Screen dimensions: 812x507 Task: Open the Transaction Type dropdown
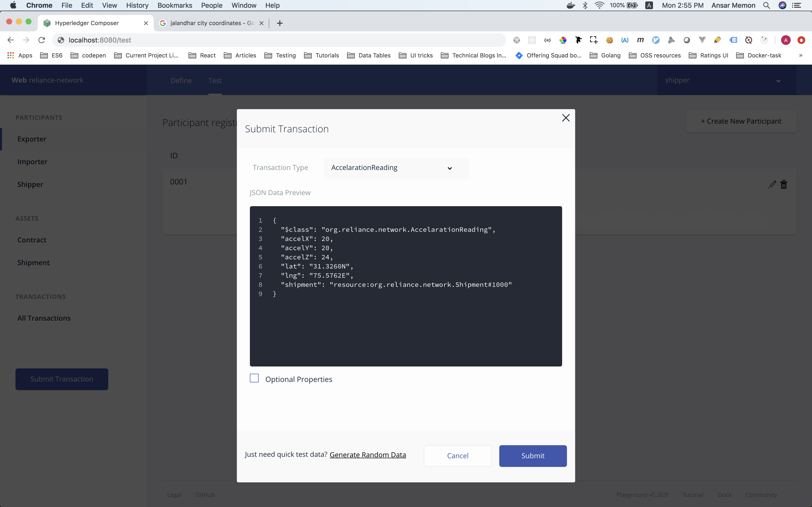point(395,168)
